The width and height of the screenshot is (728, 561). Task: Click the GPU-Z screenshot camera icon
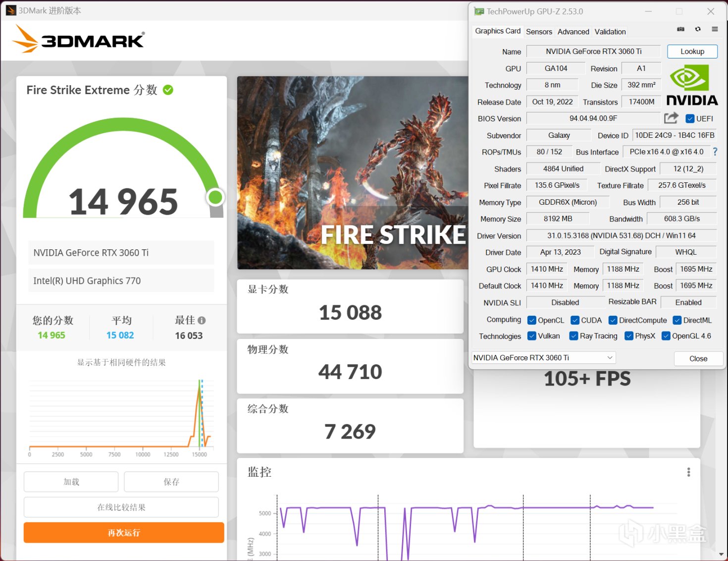681,29
